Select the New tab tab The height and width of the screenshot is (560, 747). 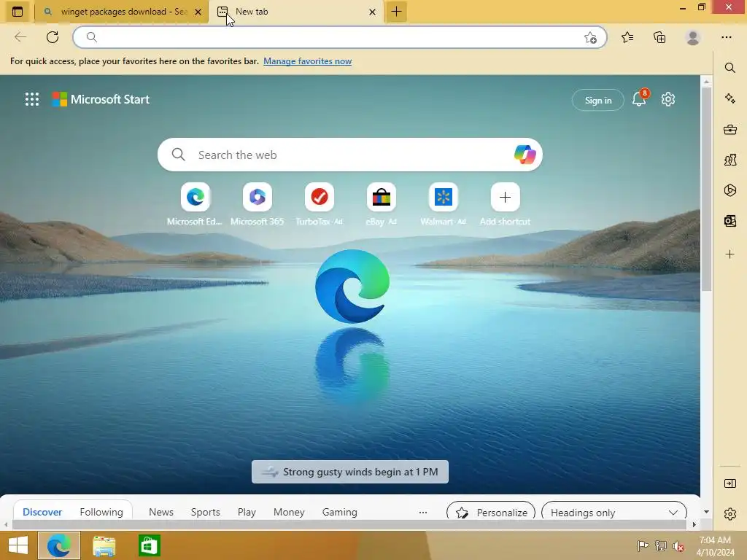(296, 12)
